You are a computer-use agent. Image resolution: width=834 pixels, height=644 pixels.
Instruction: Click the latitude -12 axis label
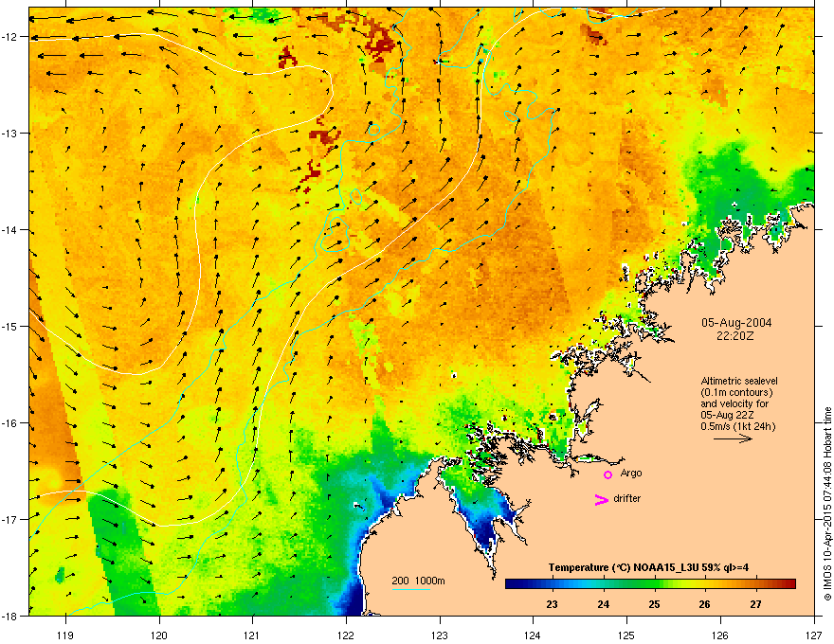[9, 37]
